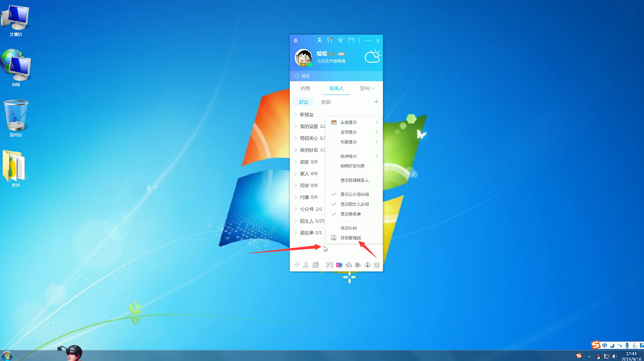Show hidden tray icons arrow

click(x=589, y=356)
